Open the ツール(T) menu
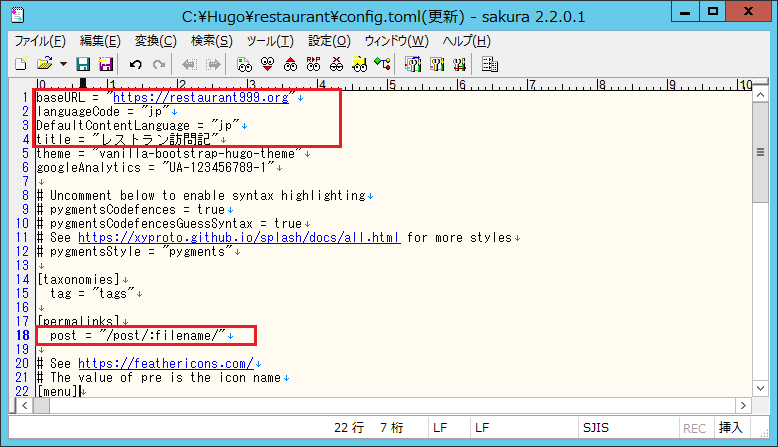Viewport: 778px width, 447px height. 270,41
